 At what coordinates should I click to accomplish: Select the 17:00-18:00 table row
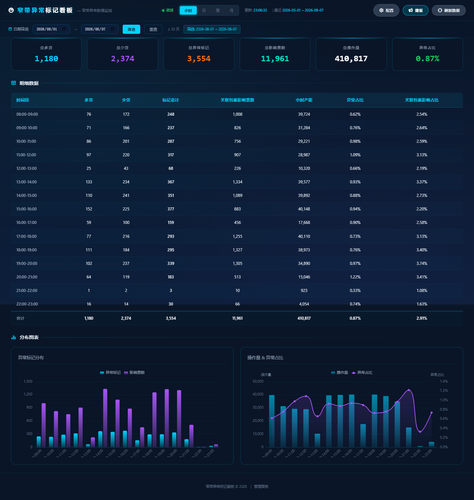coord(237,236)
